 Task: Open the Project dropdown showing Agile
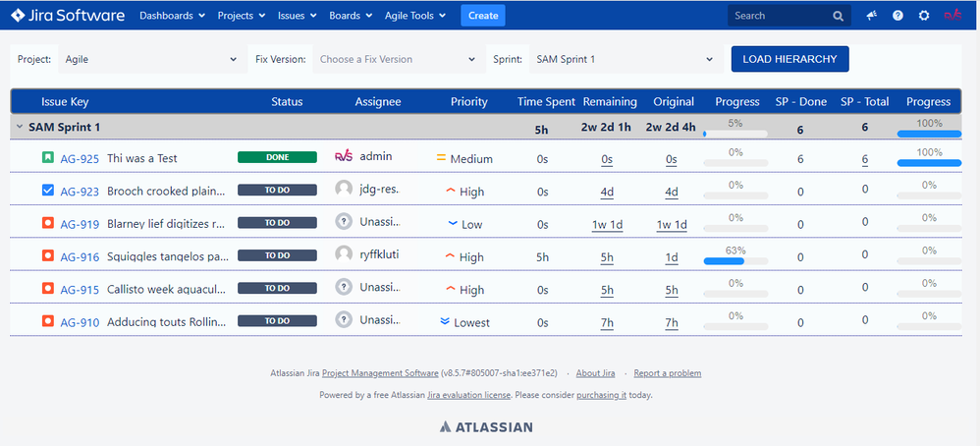pyautogui.click(x=150, y=59)
